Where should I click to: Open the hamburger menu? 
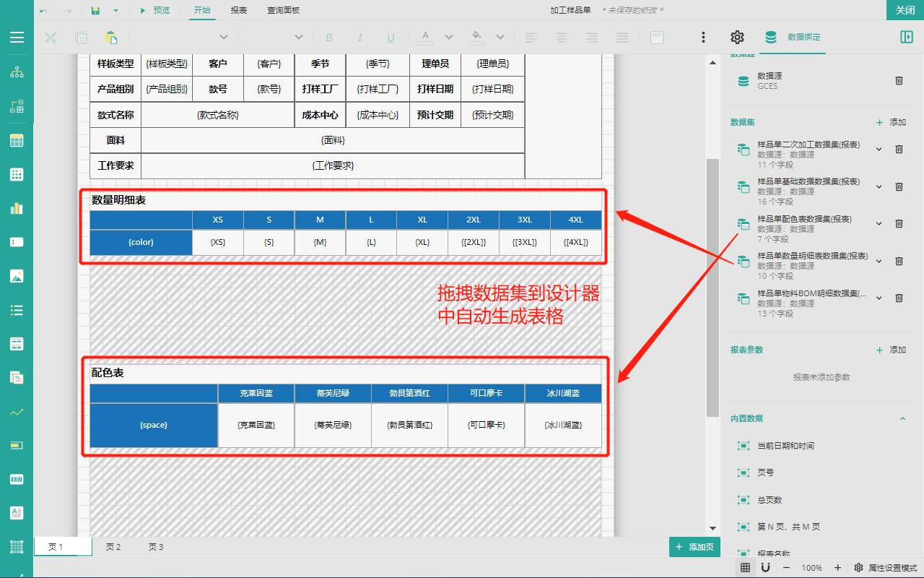click(17, 38)
